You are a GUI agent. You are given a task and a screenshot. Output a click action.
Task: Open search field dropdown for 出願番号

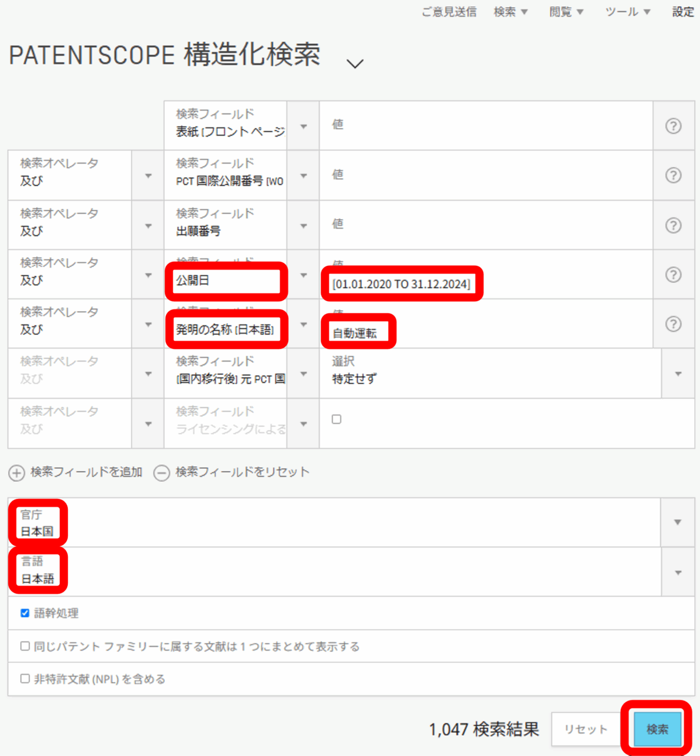point(304,225)
